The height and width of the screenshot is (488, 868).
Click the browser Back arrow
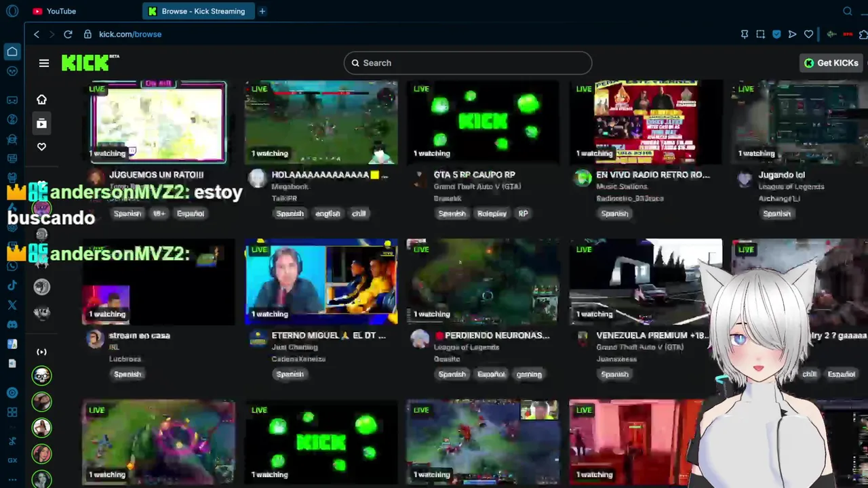37,34
